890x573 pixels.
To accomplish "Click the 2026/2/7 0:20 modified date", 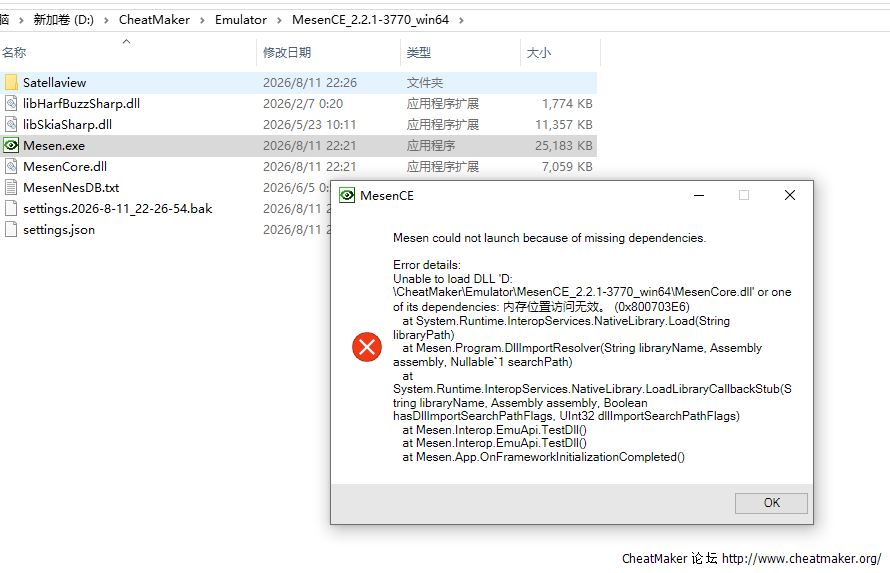I will 303,103.
